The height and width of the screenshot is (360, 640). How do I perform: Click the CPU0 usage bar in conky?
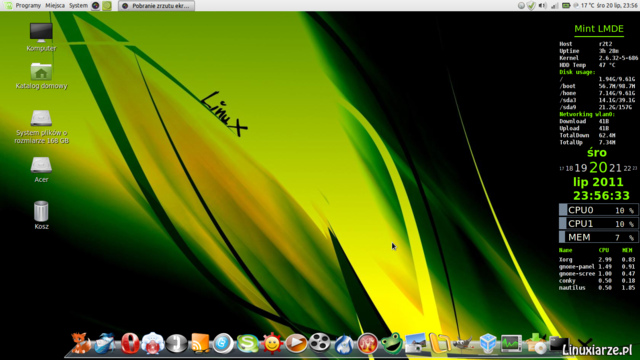click(598, 210)
